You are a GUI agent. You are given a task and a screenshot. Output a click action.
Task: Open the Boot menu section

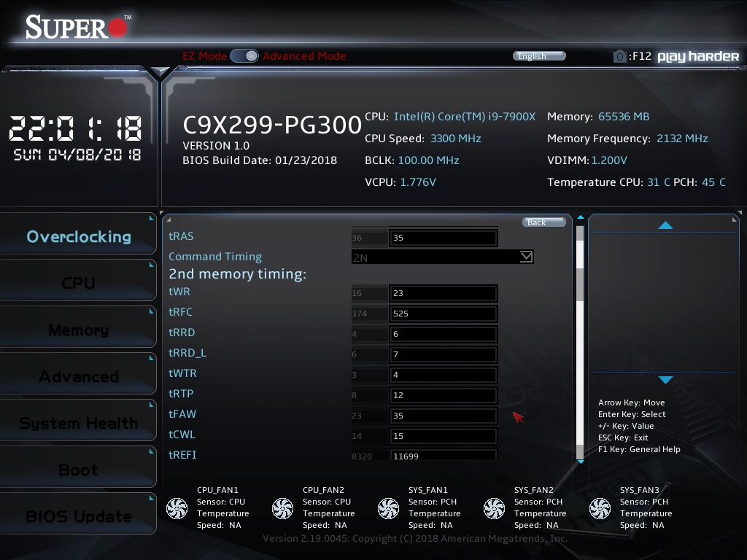click(78, 470)
